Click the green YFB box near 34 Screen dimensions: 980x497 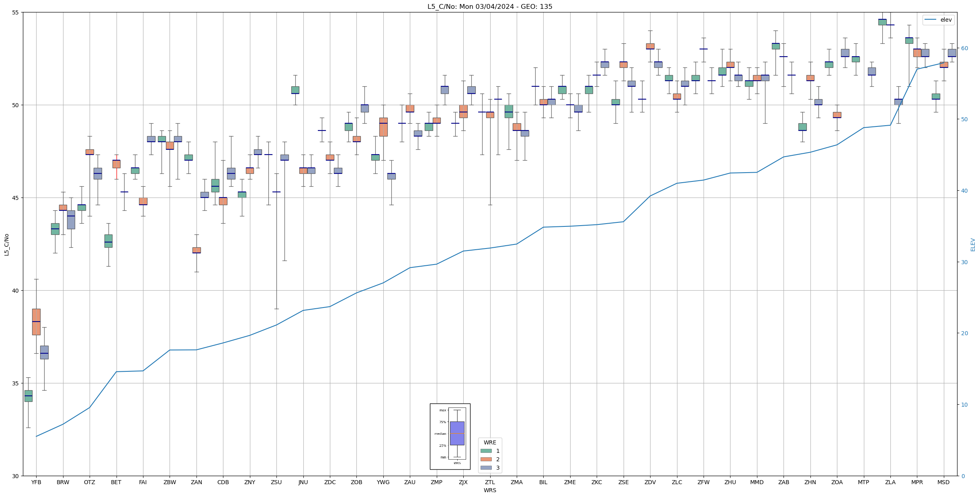coord(28,396)
